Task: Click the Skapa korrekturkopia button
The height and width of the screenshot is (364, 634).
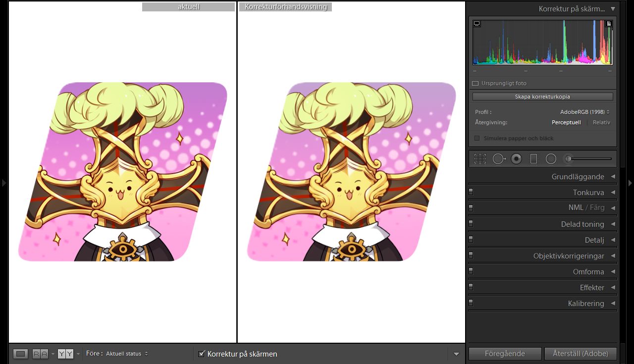Action: pyautogui.click(x=543, y=97)
